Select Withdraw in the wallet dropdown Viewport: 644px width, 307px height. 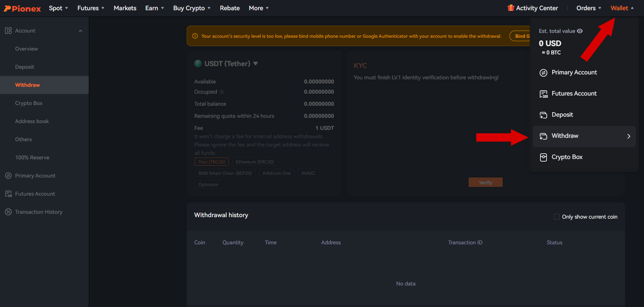(x=584, y=136)
